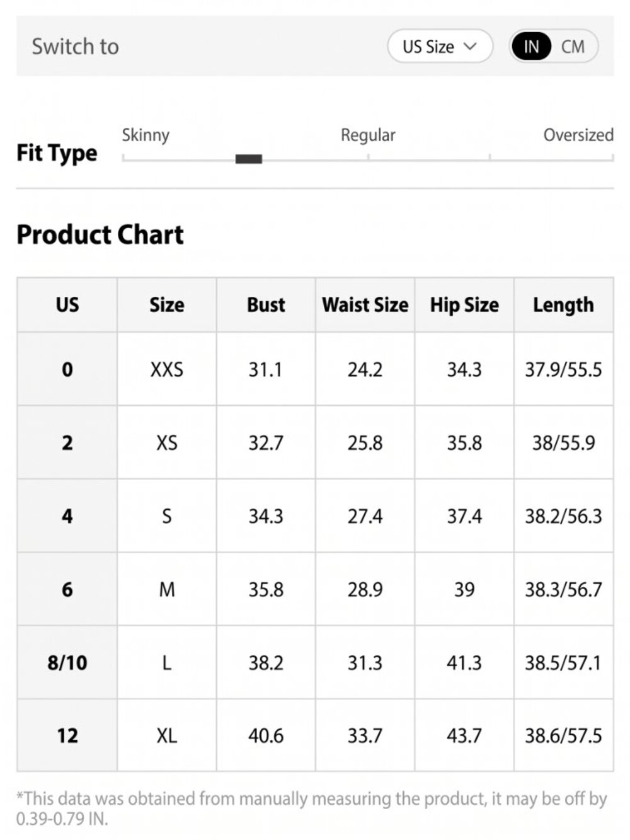This screenshot has height=840, width=630.
Task: Click the Product Chart heading
Action: click(x=100, y=235)
